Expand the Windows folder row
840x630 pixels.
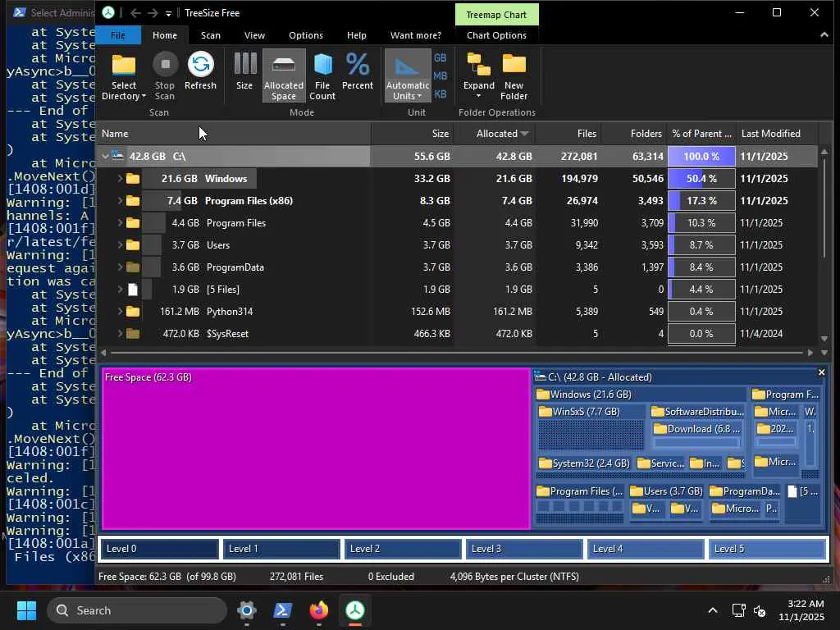(120, 178)
